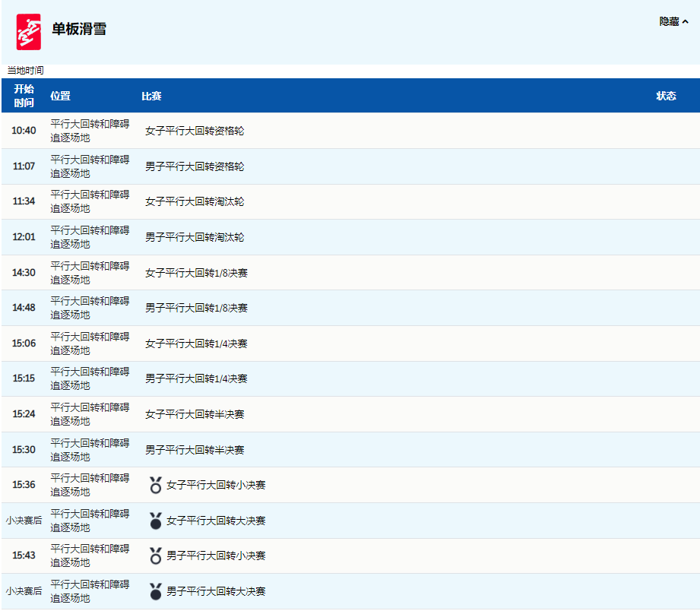Click medal icon beside 女子平行大回转小决赛
700x611 pixels.
coord(156,485)
